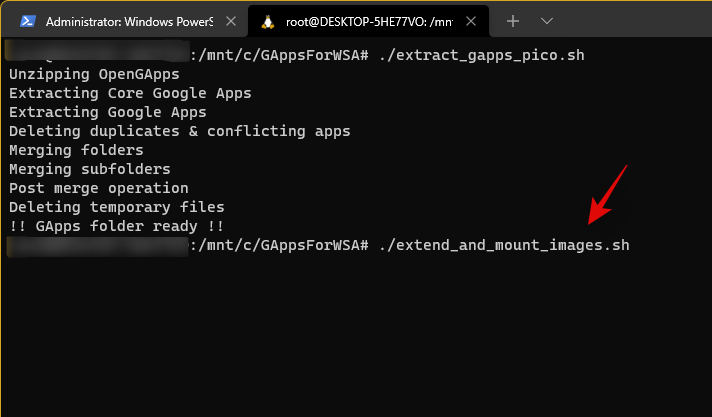Screen dimensions: 712x417
Task: Click the "Extracting Core Google Apps" line
Action: pos(130,93)
